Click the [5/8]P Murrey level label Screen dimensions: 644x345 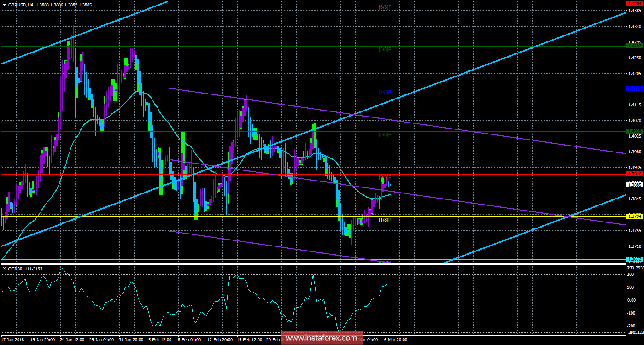coord(385,49)
